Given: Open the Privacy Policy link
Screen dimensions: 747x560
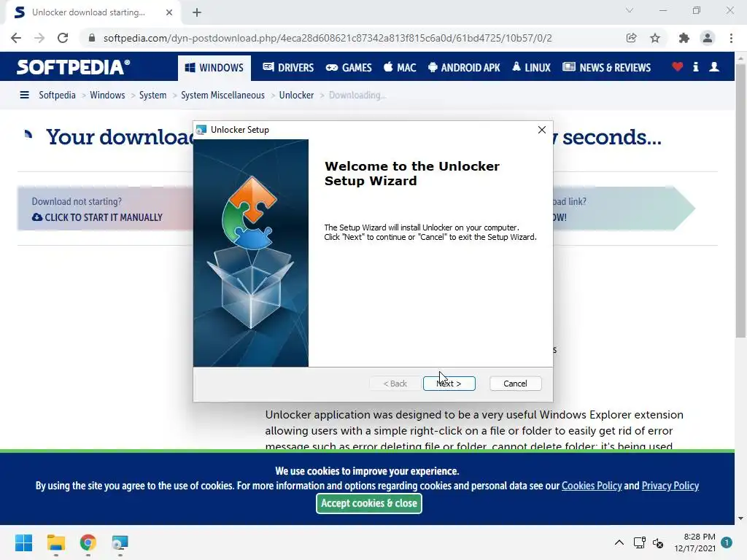Looking at the screenshot, I should pyautogui.click(x=670, y=486).
